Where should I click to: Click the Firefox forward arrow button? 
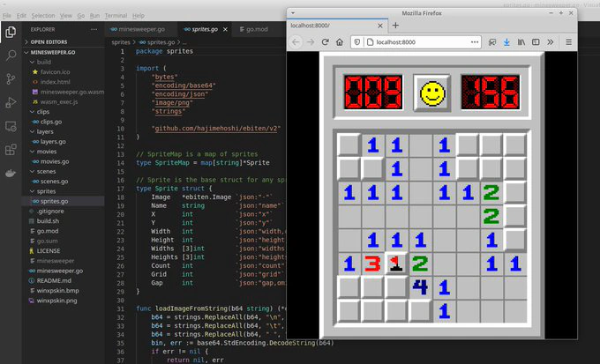coord(311,42)
